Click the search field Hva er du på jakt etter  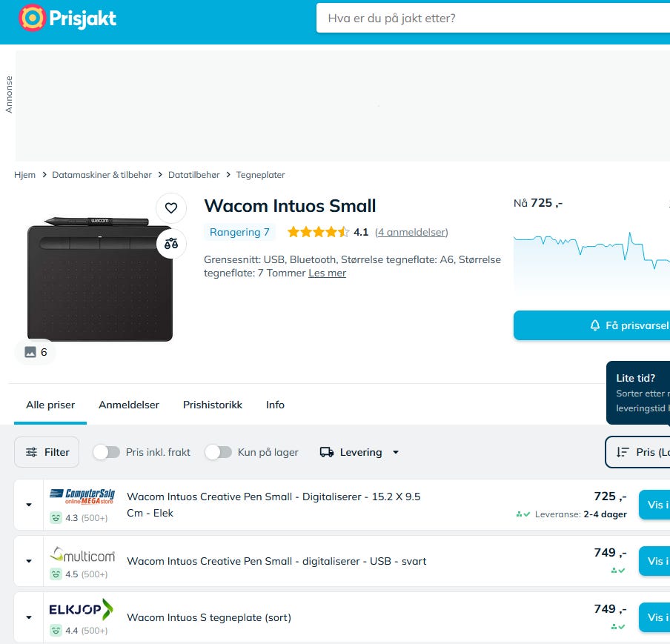[x=493, y=18]
